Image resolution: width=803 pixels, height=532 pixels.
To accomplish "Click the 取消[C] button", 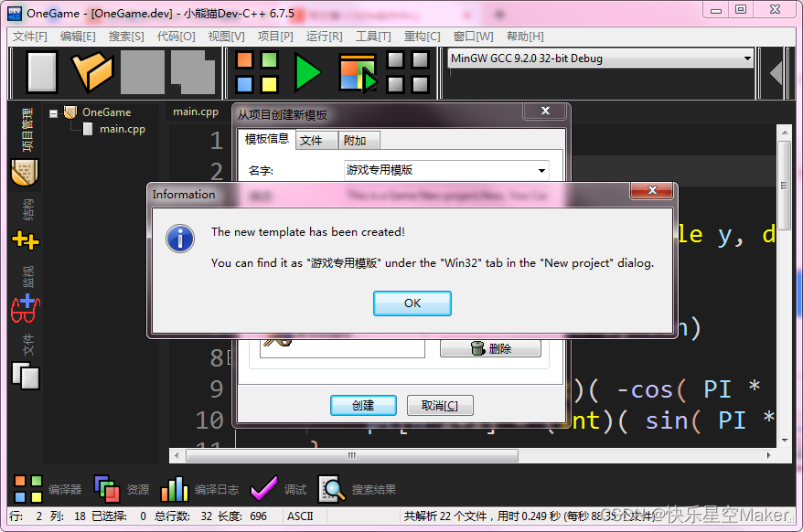I will click(x=439, y=406).
